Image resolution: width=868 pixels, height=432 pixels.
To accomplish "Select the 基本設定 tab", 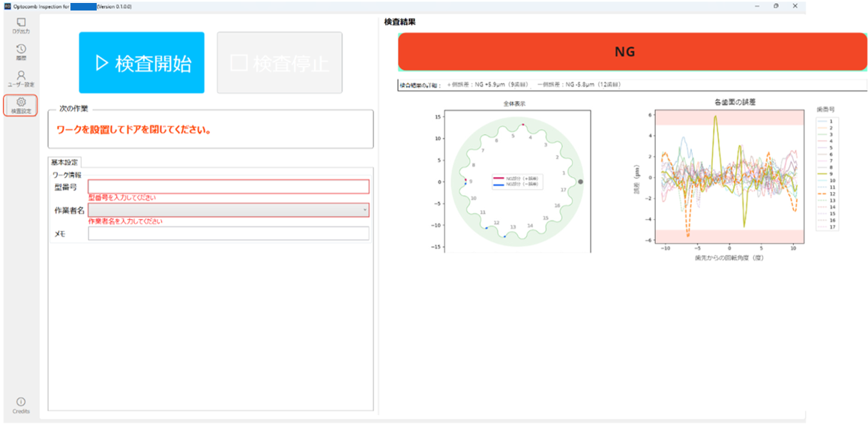I will click(65, 162).
